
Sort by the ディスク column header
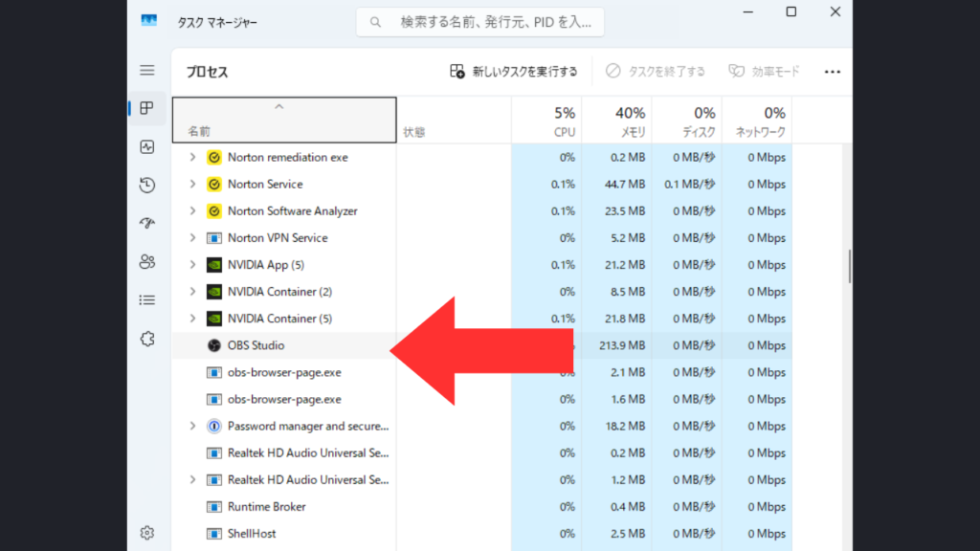pyautogui.click(x=687, y=120)
